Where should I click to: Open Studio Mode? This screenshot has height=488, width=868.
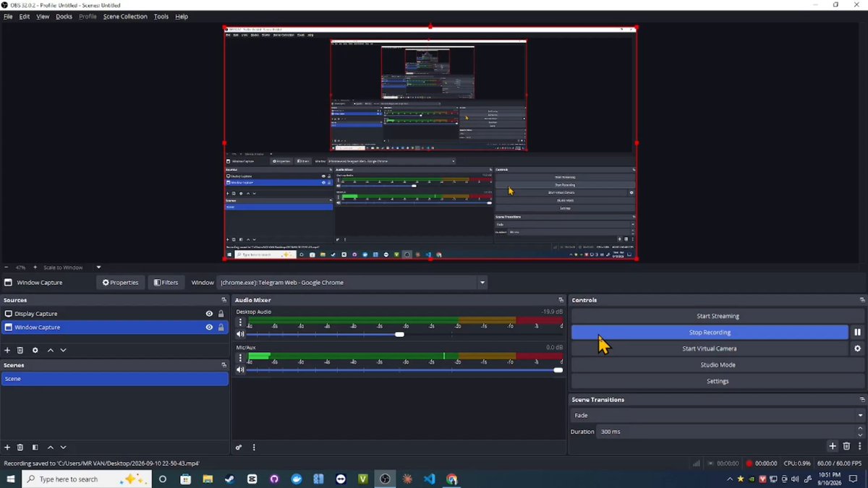point(718,365)
